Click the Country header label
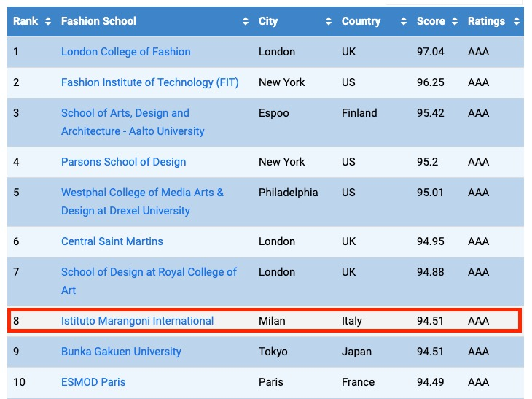This screenshot has width=532, height=399. (361, 21)
